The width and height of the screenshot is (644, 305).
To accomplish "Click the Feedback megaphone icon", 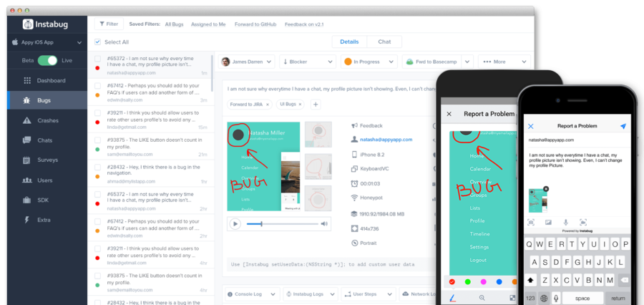I will pyautogui.click(x=354, y=126).
